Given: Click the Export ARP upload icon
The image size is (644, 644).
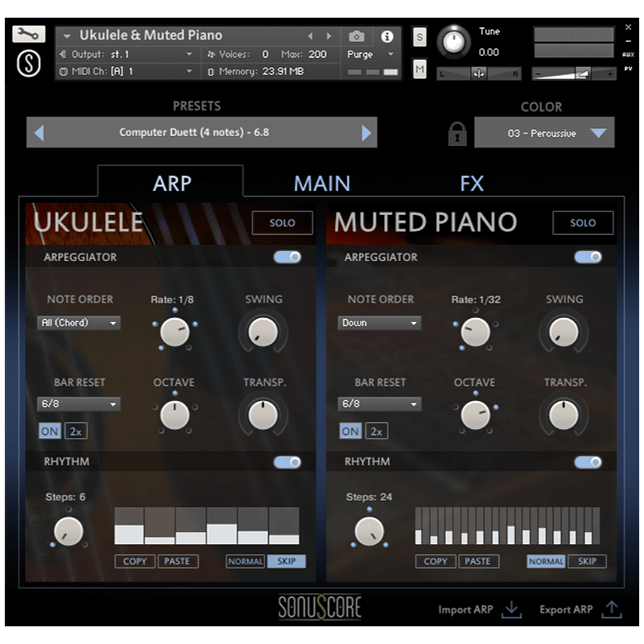Looking at the screenshot, I should [x=612, y=609].
